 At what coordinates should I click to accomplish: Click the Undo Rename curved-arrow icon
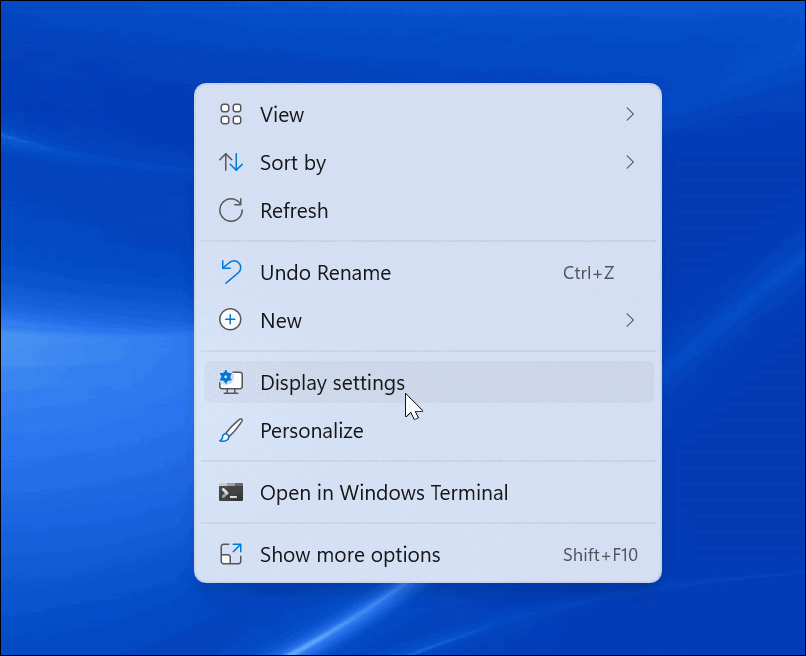[231, 272]
